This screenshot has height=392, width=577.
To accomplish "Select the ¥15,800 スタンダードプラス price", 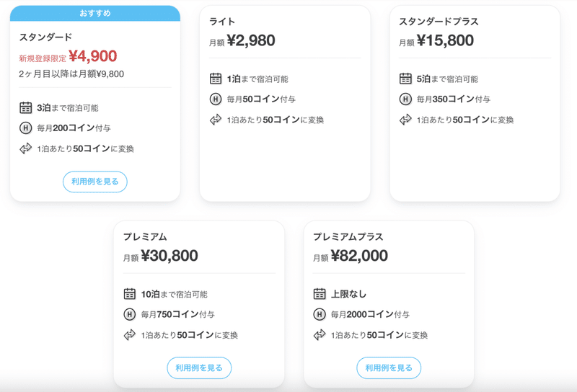I will coord(445,40).
